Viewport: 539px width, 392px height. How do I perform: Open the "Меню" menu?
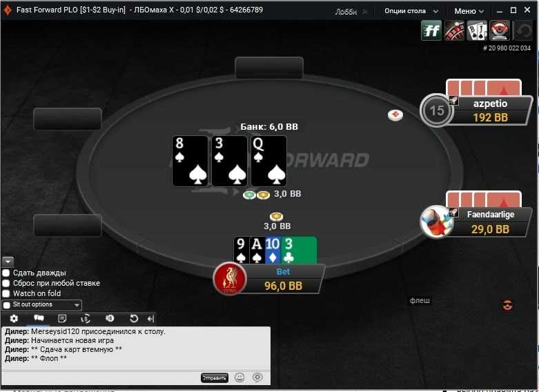point(469,11)
